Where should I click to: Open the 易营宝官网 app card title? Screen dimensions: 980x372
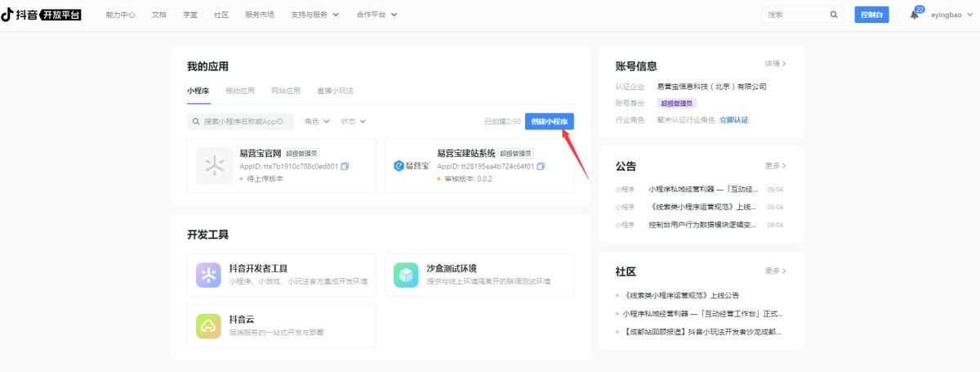click(x=260, y=152)
